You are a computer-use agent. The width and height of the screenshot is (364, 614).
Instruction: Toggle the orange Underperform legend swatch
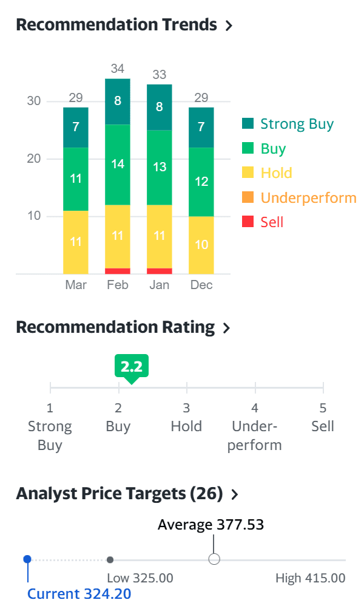click(248, 197)
